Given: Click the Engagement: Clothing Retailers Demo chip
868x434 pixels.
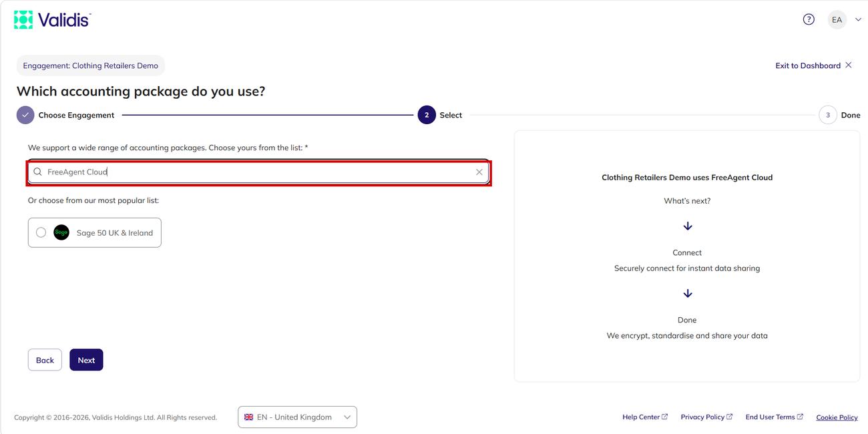Looking at the screenshot, I should click(x=91, y=65).
